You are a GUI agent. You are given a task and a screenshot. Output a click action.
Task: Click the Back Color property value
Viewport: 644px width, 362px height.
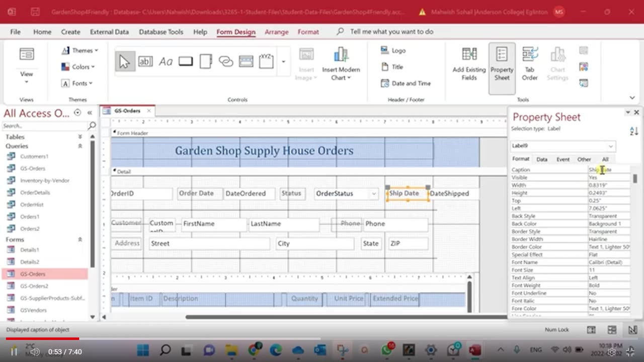tap(609, 224)
